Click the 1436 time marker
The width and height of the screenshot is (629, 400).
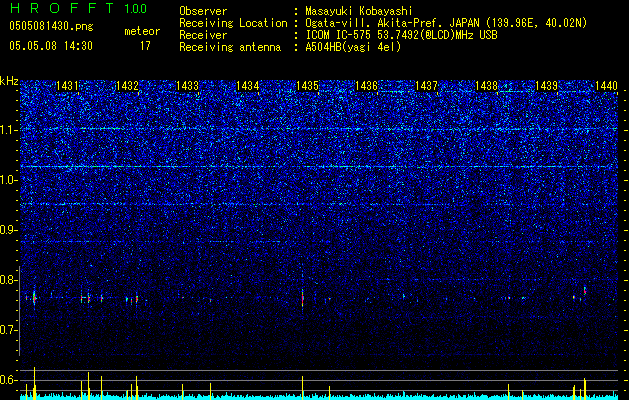367,86
